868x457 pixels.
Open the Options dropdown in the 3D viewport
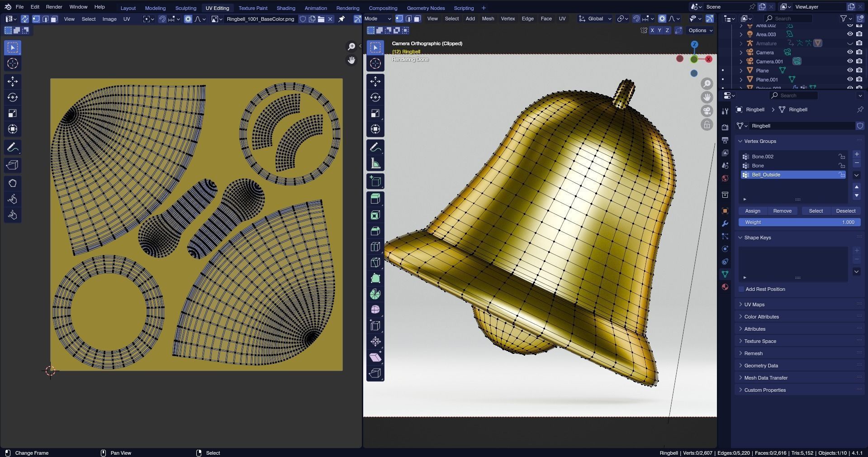point(700,30)
